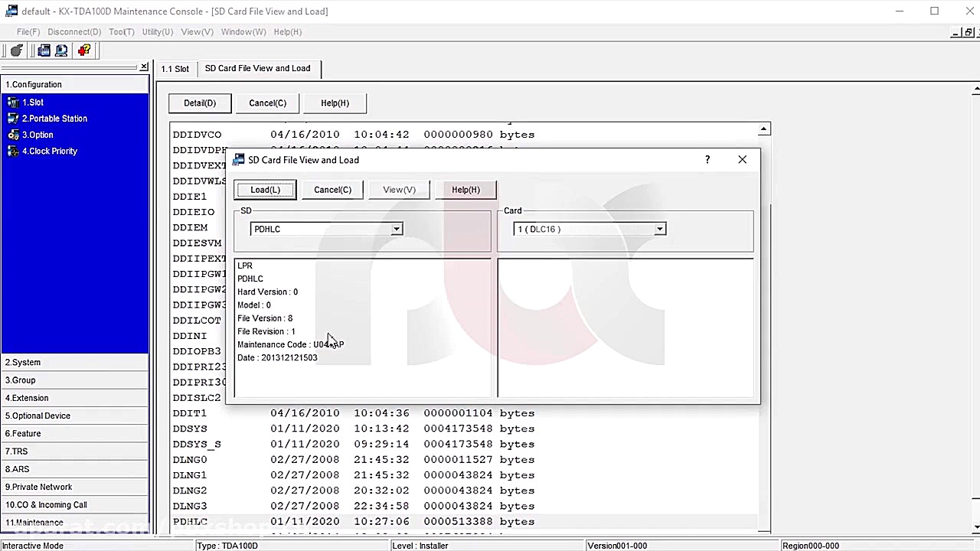Click the View(V) button in dialog
The width and height of the screenshot is (980, 551).
(399, 190)
